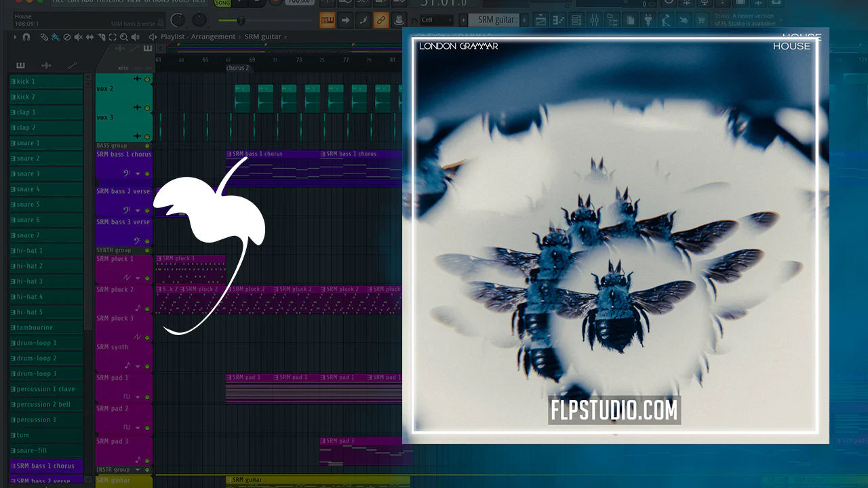Open the magnet snap options in playlist toolbar
Screen dimensions: 868x488
click(x=26, y=37)
